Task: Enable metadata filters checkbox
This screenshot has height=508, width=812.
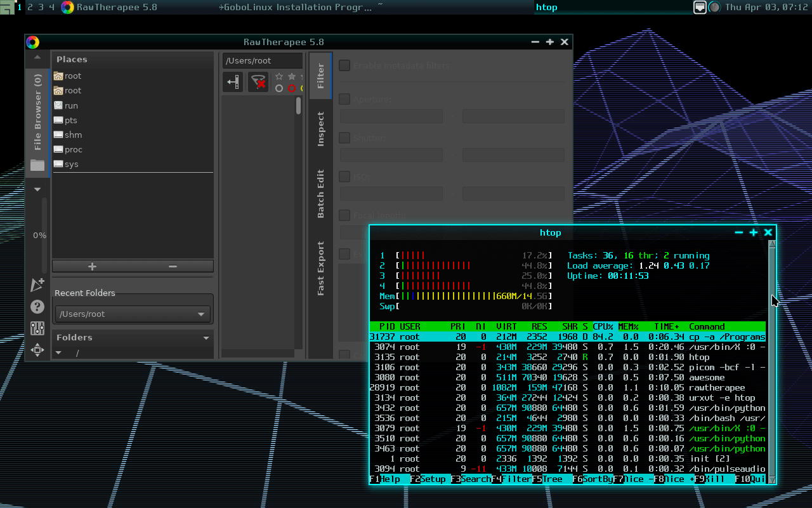Action: tap(344, 65)
